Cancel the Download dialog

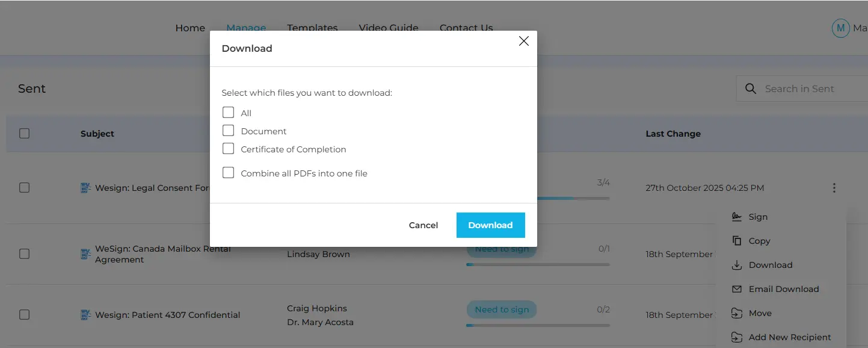423,225
